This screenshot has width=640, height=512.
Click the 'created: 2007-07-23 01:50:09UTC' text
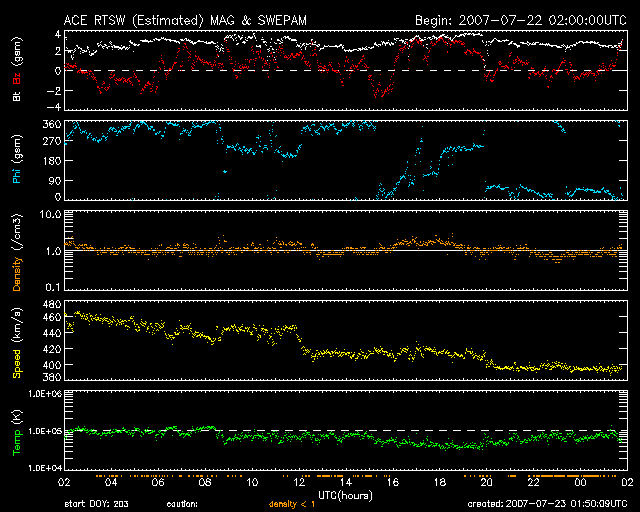point(547,504)
